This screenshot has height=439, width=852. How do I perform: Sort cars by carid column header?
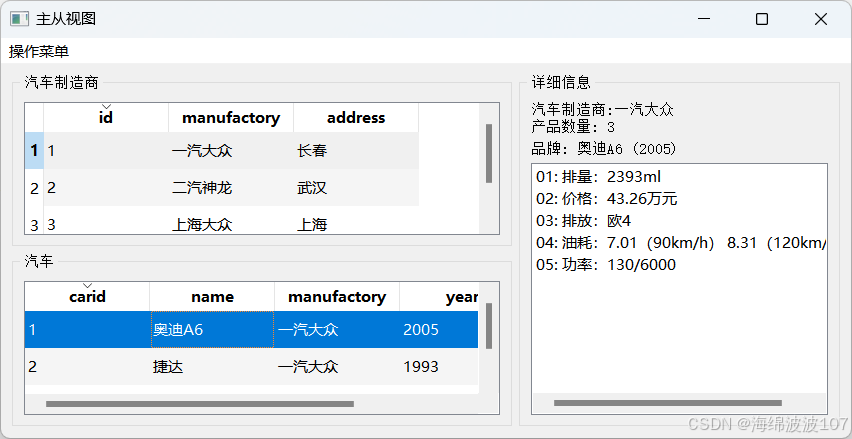point(87,297)
